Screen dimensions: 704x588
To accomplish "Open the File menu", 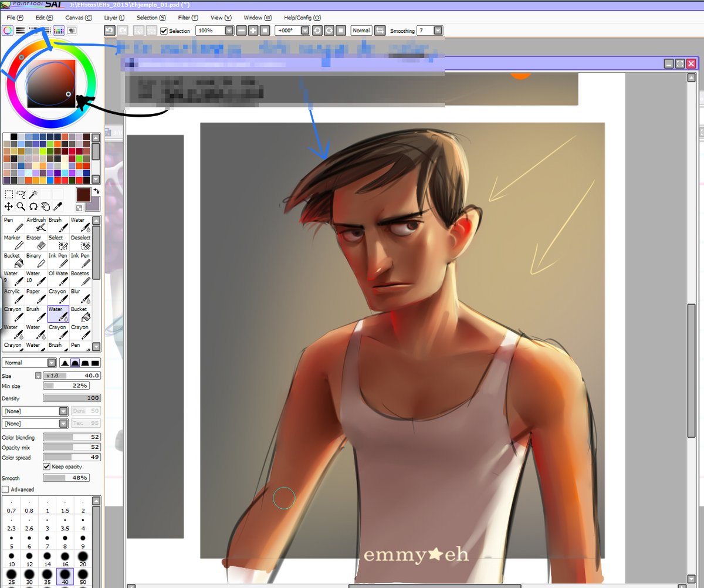I will point(15,18).
